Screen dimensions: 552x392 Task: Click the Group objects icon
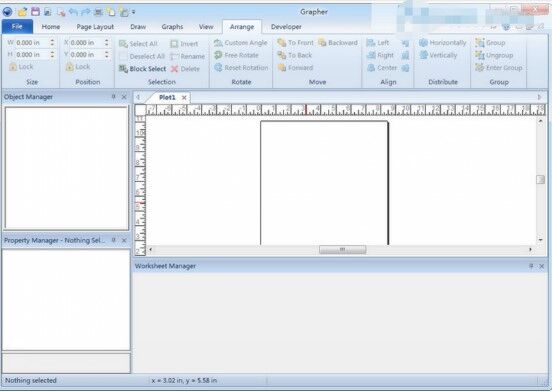[479, 43]
